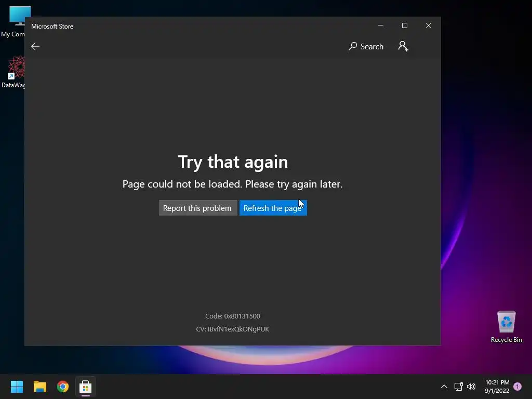The width and height of the screenshot is (532, 399).
Task: Minimize the Microsoft Store window
Action: click(381, 26)
